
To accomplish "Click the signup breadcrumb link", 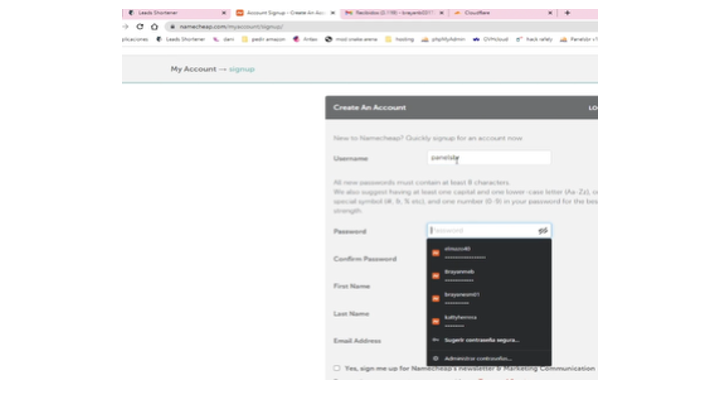I will (x=242, y=69).
